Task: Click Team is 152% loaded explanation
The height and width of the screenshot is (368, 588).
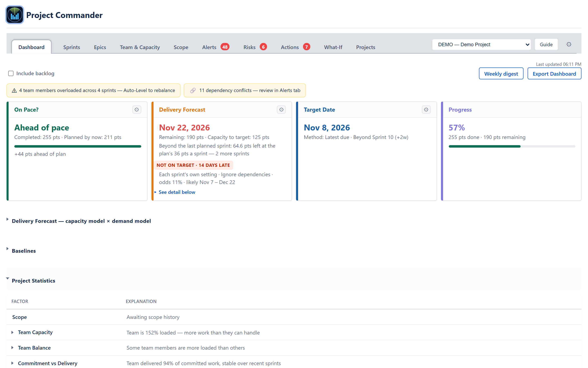Action: [193, 332]
